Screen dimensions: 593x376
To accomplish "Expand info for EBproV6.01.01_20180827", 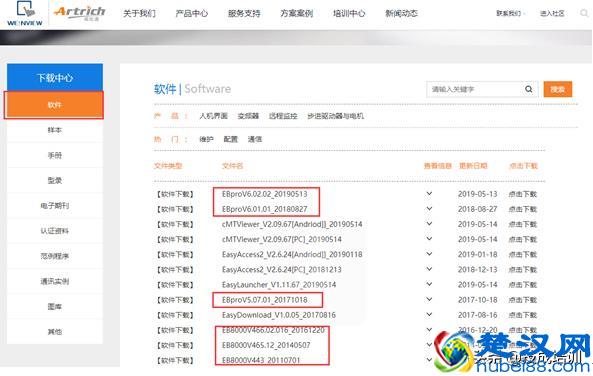I will (429, 209).
